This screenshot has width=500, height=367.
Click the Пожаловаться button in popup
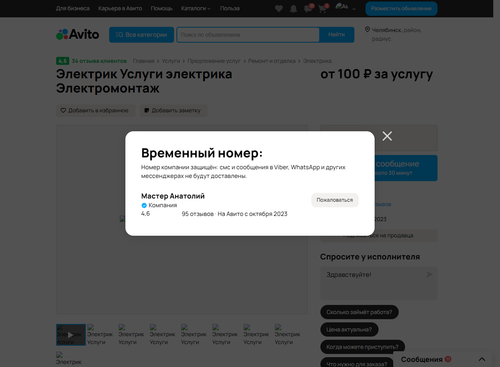tap(335, 200)
